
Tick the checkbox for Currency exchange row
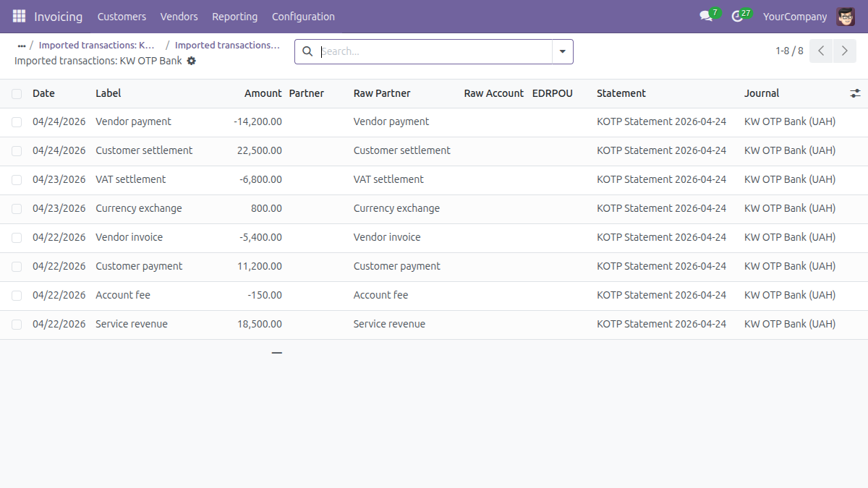(17, 209)
